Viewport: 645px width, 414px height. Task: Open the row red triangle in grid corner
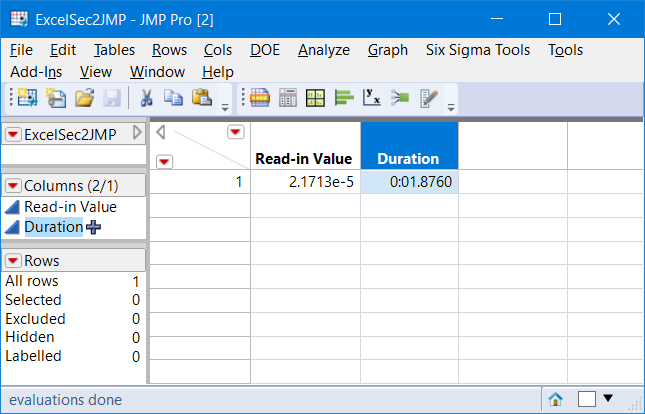pyautogui.click(x=165, y=162)
